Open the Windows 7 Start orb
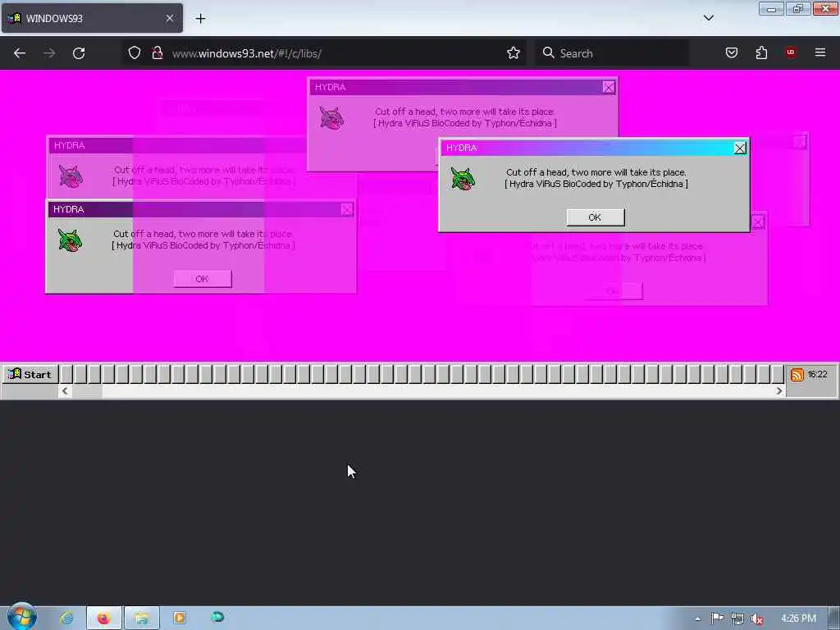The width and height of the screenshot is (840, 630). point(21,617)
